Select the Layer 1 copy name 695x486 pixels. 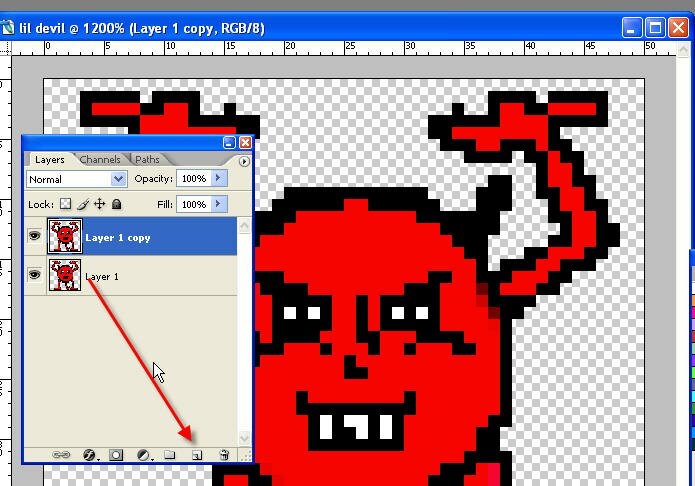pyautogui.click(x=118, y=238)
